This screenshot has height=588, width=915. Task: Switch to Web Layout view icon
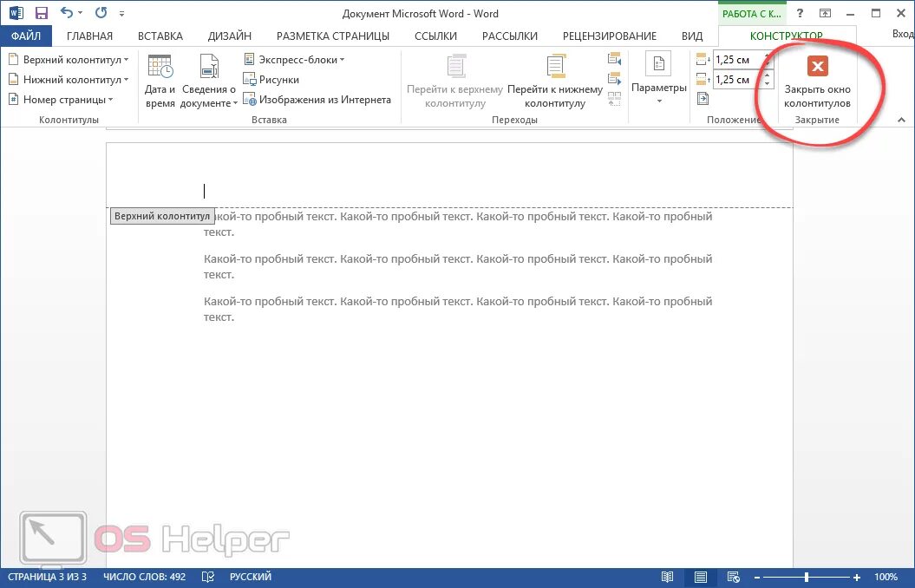point(734,577)
